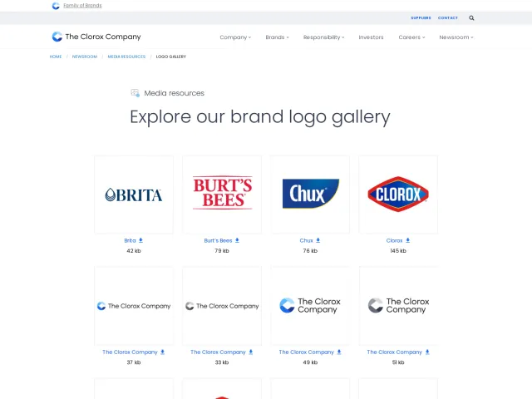Download the Clorox logo via arrow icon
The width and height of the screenshot is (532, 399).
[x=408, y=240]
